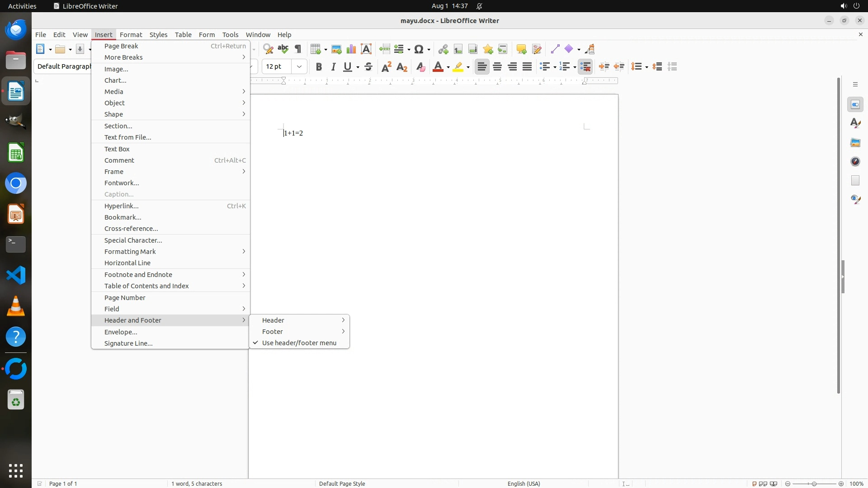
Task: Open the Navigator sidebar panel icon
Action: click(x=855, y=162)
